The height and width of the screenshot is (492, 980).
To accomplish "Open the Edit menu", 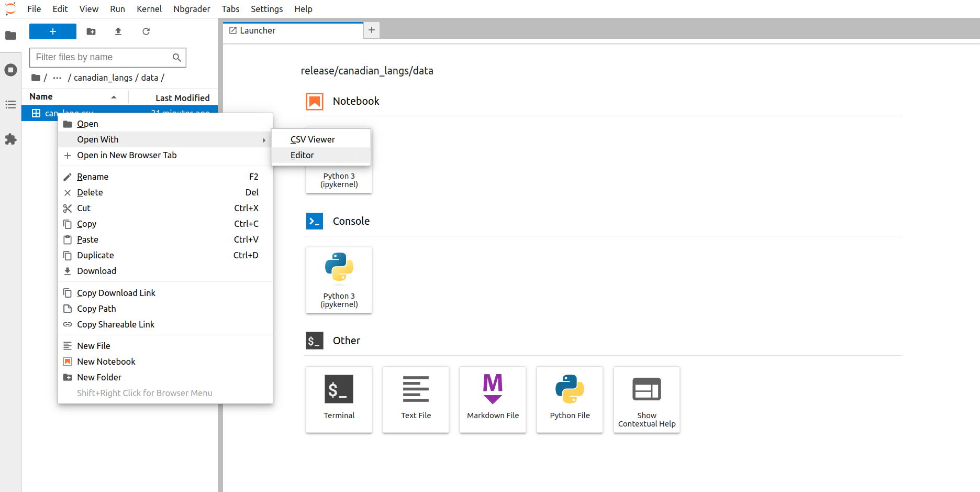I will (60, 9).
